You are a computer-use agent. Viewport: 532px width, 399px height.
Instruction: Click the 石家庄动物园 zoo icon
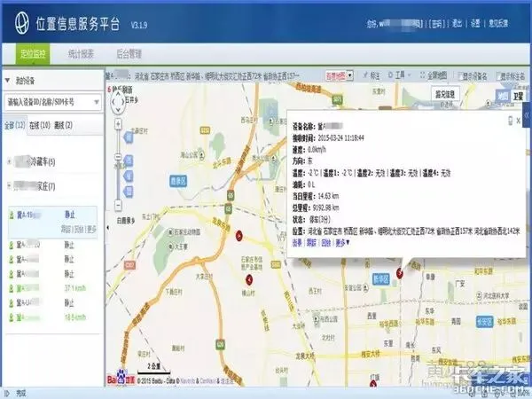(170, 232)
